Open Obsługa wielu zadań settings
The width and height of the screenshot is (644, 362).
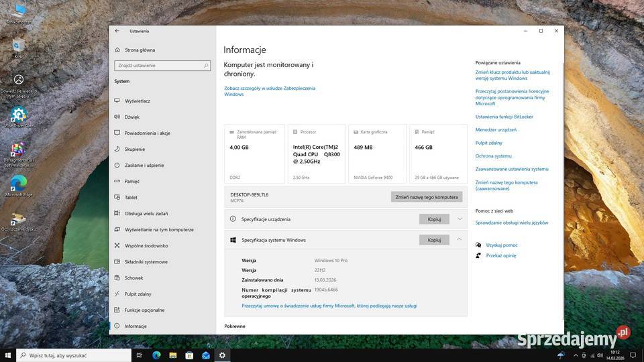(x=146, y=213)
